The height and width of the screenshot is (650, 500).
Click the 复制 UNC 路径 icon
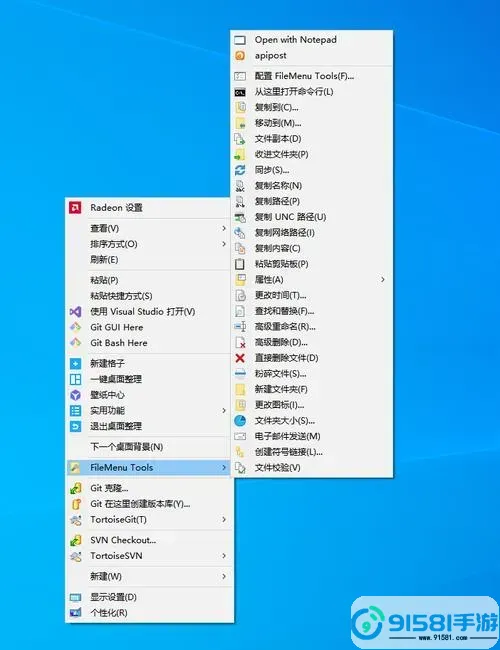pos(240,217)
